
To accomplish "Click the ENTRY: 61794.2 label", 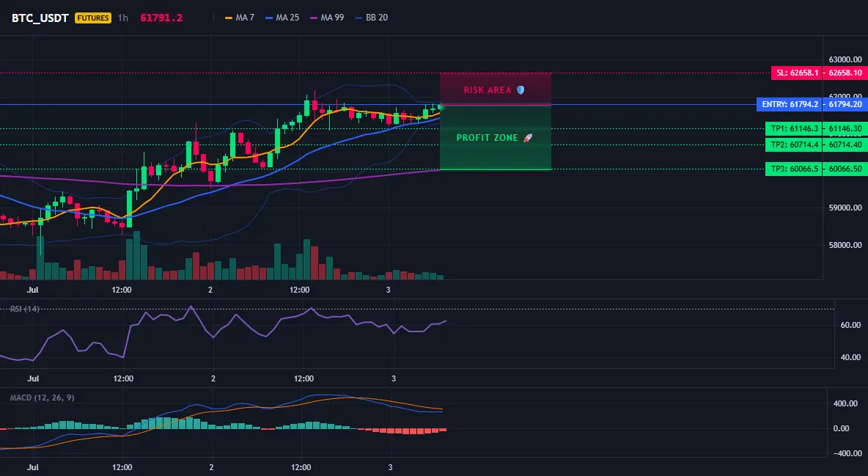I will tap(790, 104).
